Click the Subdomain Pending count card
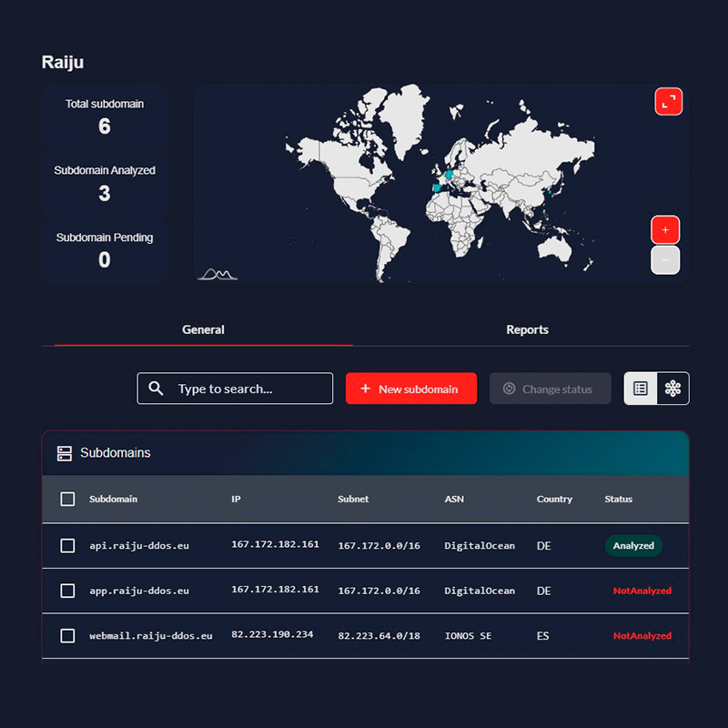The height and width of the screenshot is (728, 728). (x=105, y=251)
